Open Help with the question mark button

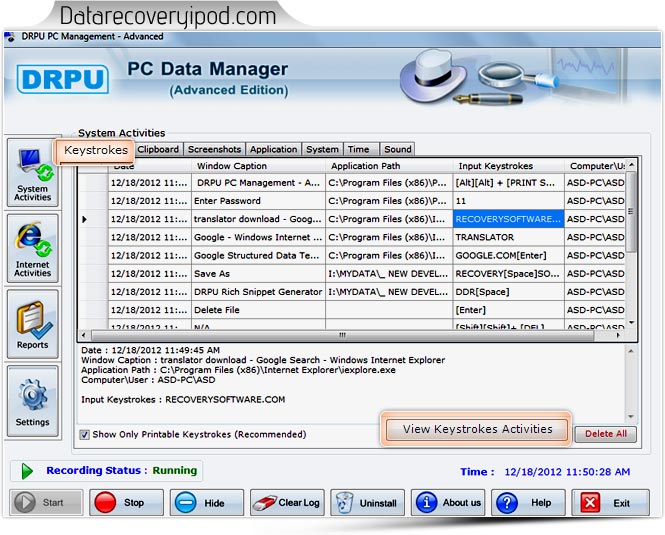[x=528, y=502]
